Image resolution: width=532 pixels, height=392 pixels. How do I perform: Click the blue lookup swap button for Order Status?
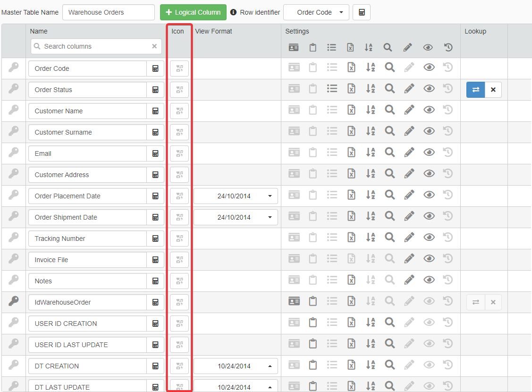pyautogui.click(x=475, y=90)
